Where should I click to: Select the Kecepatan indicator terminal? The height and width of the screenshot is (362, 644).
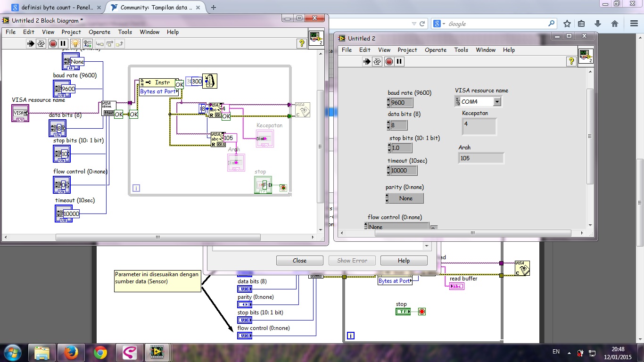[265, 139]
